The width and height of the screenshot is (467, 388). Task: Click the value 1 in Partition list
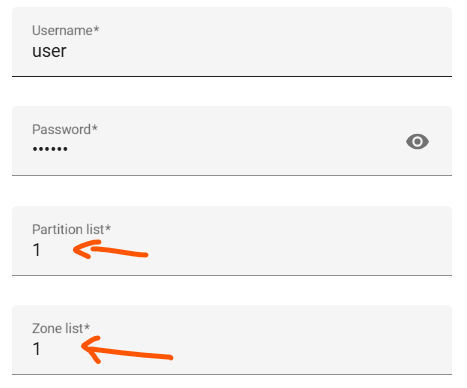[37, 250]
